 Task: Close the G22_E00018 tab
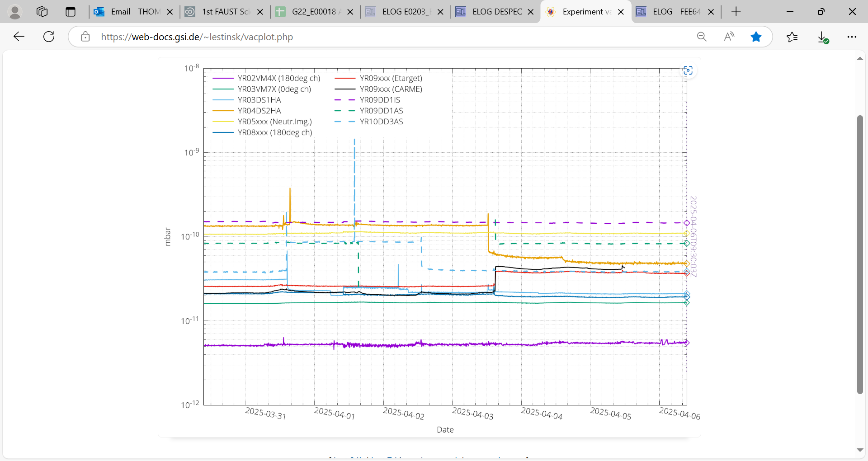(x=350, y=12)
